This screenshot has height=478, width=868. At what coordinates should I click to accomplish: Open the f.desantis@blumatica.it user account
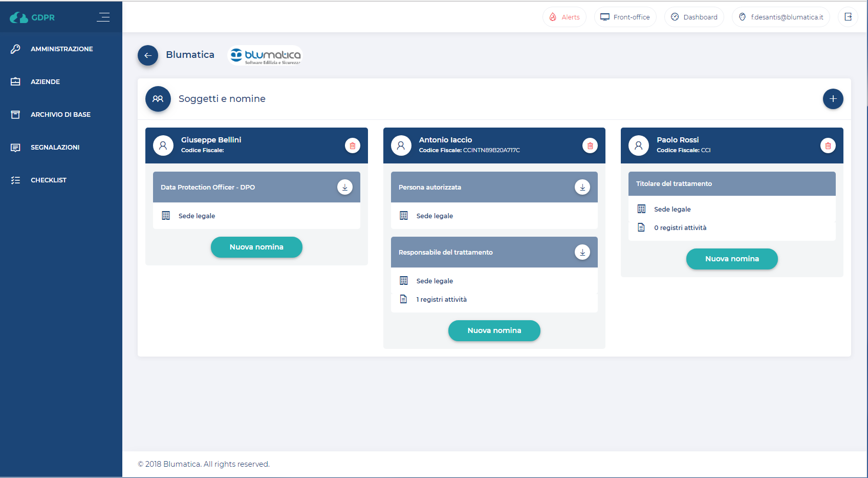[780, 17]
